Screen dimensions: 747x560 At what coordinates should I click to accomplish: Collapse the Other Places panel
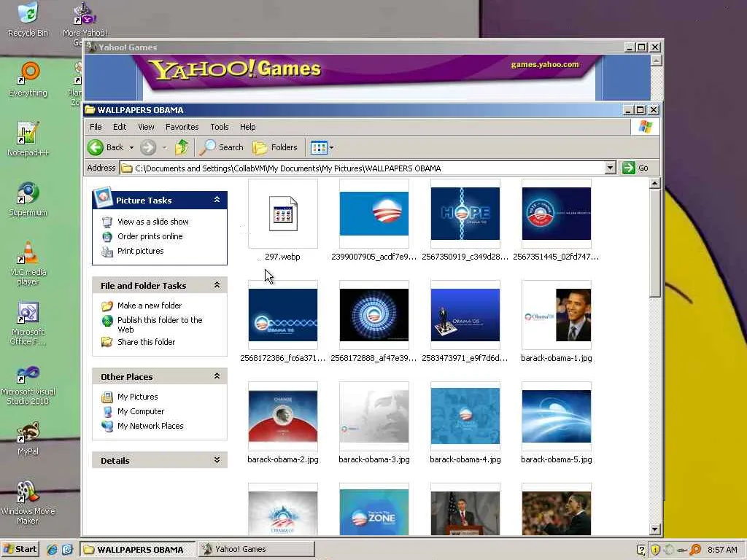coord(217,376)
